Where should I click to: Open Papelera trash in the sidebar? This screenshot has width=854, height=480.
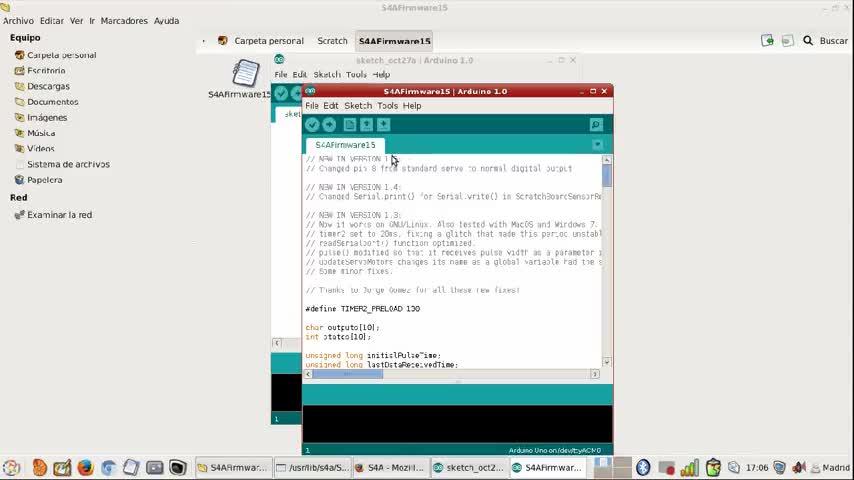point(38,180)
